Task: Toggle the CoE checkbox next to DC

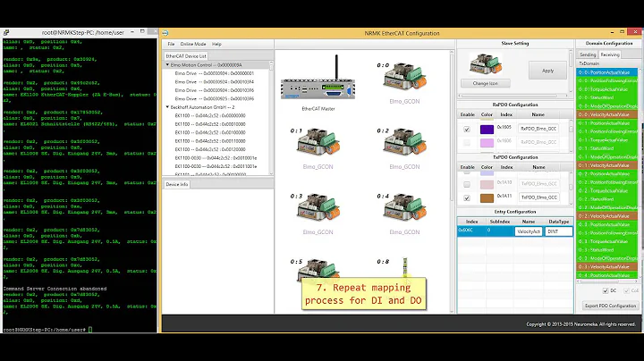Action: coord(627,290)
